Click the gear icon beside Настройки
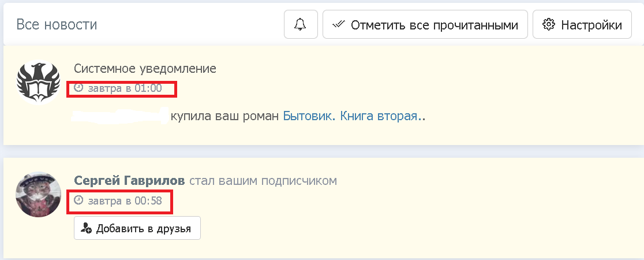Image resolution: width=644 pixels, height=260 pixels. (549, 25)
